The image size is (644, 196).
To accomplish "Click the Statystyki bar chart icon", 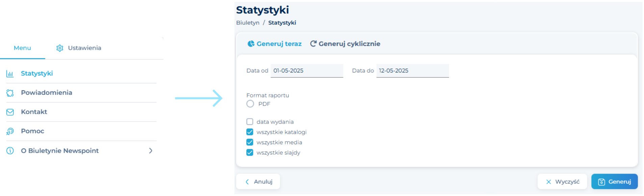I will point(10,73).
